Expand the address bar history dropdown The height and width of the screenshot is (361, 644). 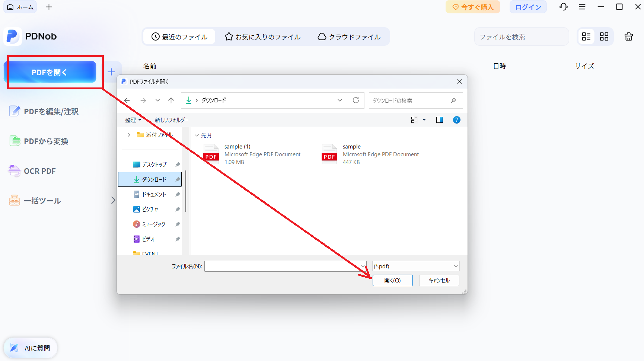coord(340,100)
